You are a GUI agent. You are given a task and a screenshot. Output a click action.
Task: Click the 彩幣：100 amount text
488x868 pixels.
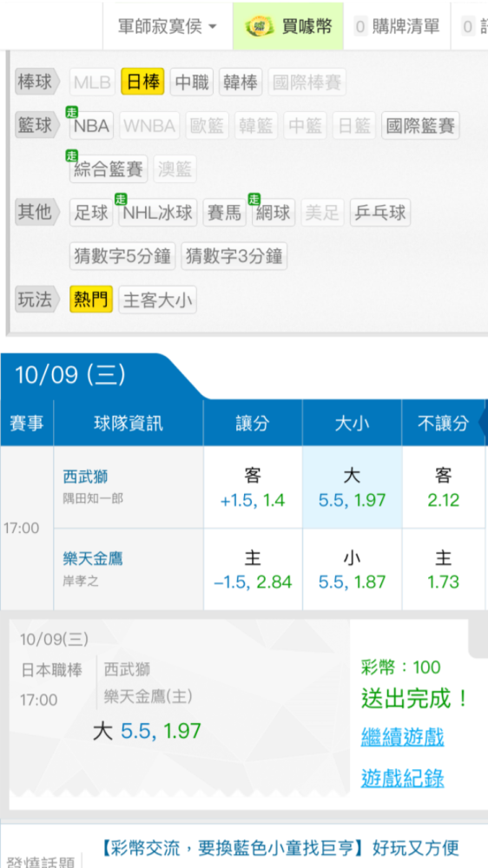[x=401, y=667]
